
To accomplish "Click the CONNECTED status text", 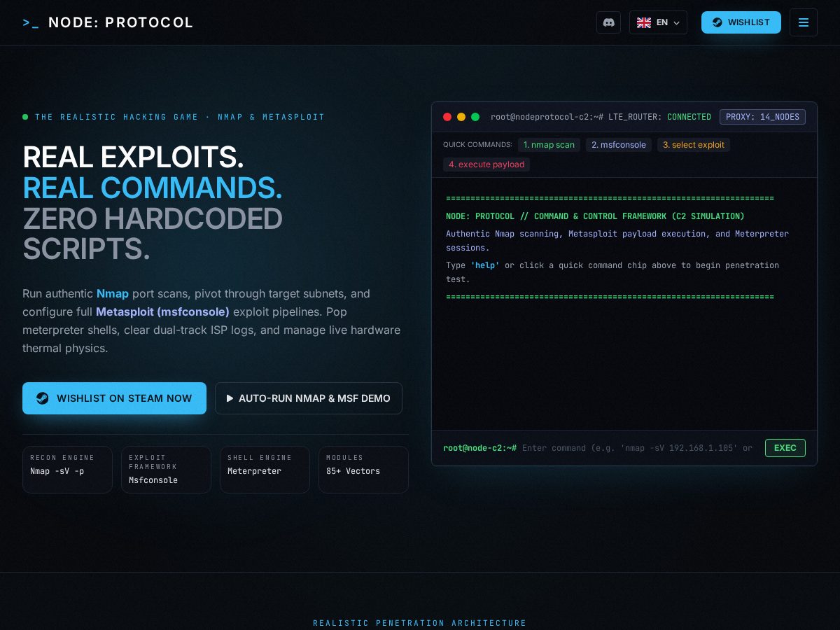I will (x=689, y=117).
